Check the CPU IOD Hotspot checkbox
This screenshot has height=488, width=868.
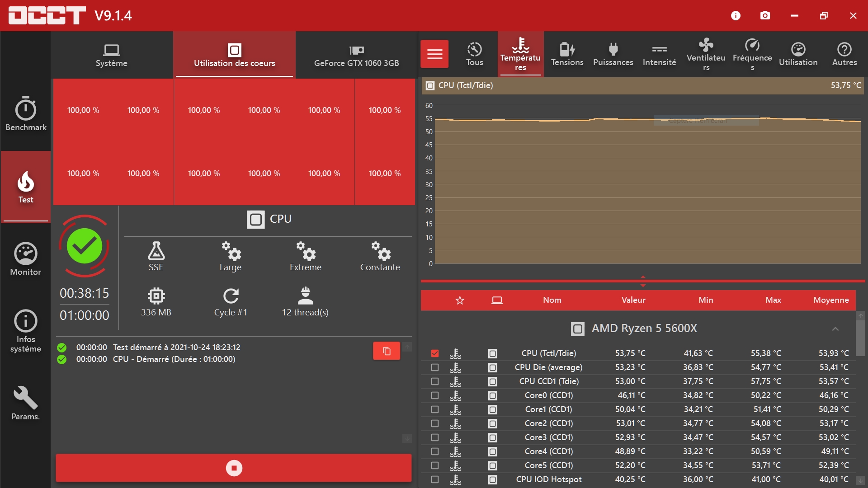435,479
